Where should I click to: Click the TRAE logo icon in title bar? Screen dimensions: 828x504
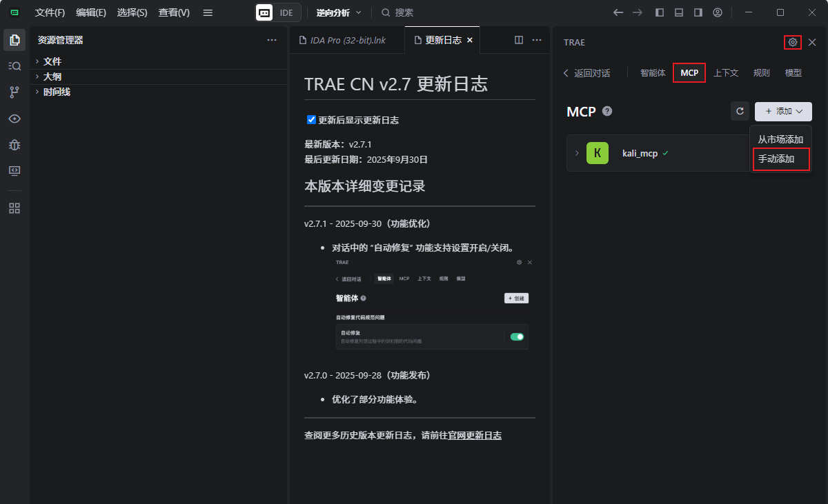pos(14,12)
